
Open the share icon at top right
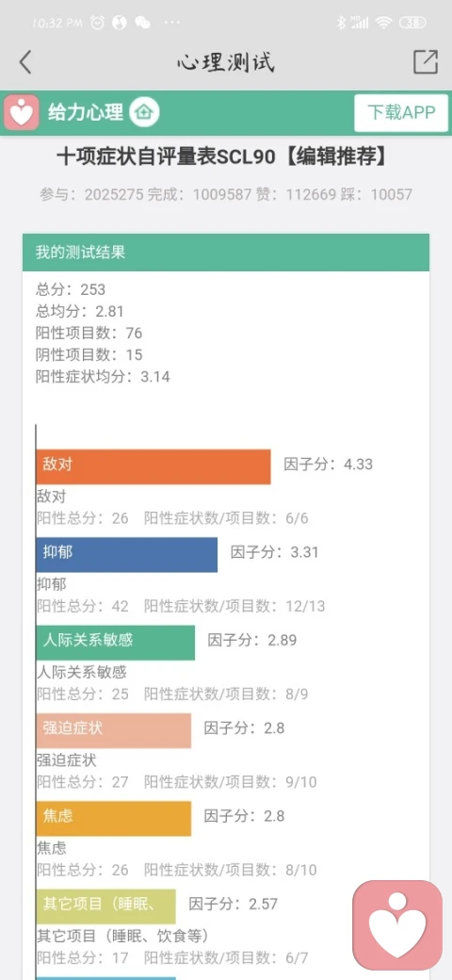tap(425, 61)
